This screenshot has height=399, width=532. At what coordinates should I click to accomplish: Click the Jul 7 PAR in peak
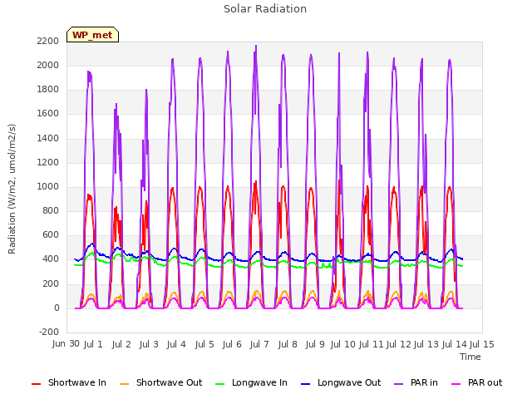(256, 46)
